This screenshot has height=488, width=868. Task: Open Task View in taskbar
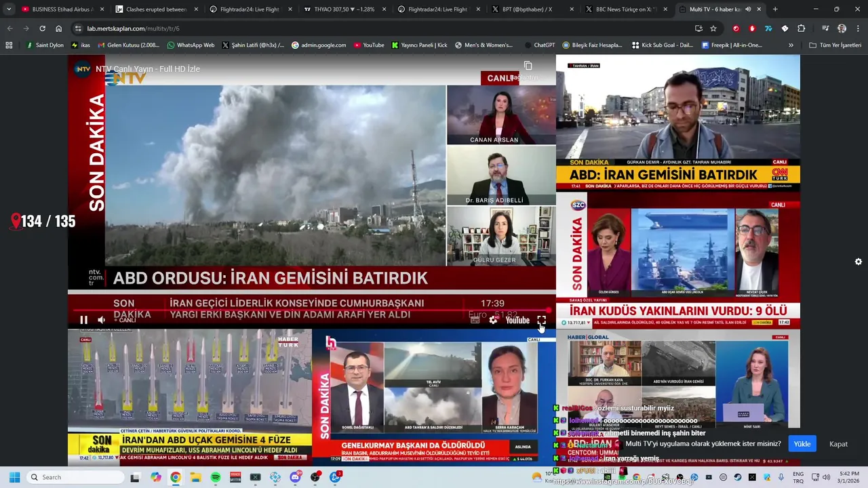coord(135,477)
